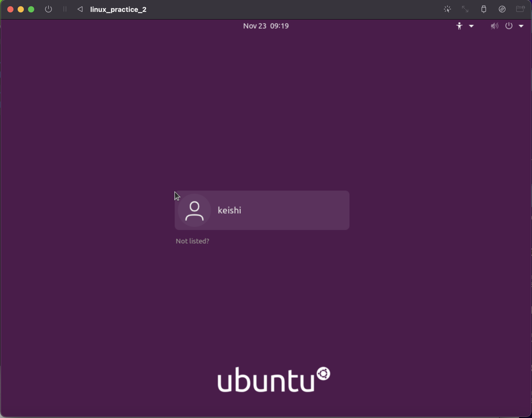Open the USB devices icon

(x=484, y=10)
